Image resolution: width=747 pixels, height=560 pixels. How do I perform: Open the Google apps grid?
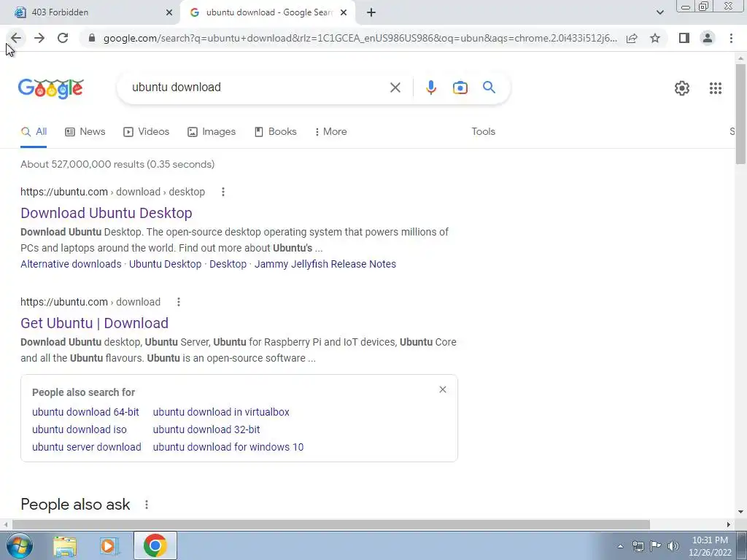[x=715, y=88]
